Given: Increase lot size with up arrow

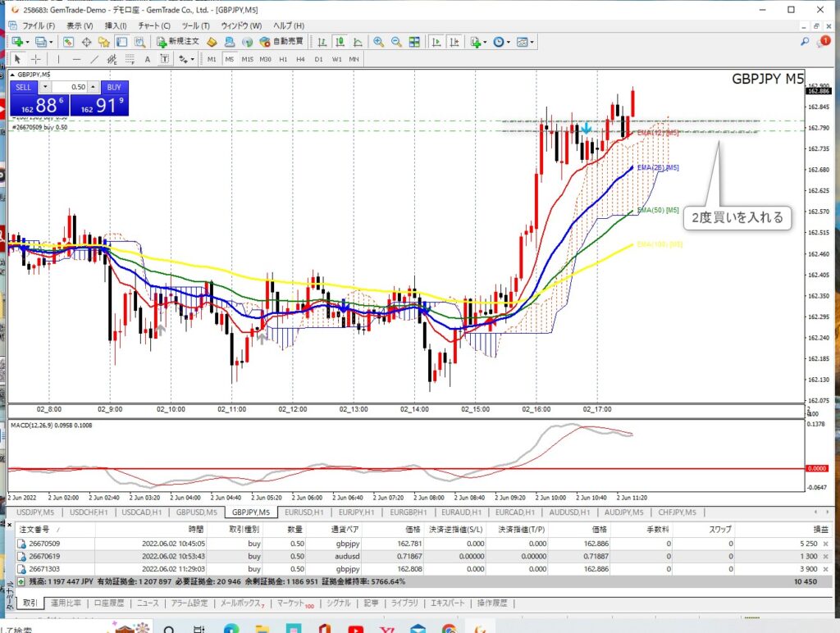Looking at the screenshot, I should point(94,87).
